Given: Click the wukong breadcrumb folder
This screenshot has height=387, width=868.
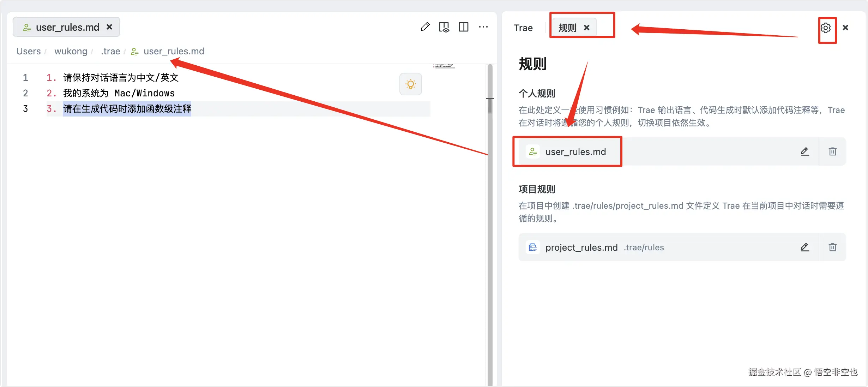Looking at the screenshot, I should pos(71,51).
